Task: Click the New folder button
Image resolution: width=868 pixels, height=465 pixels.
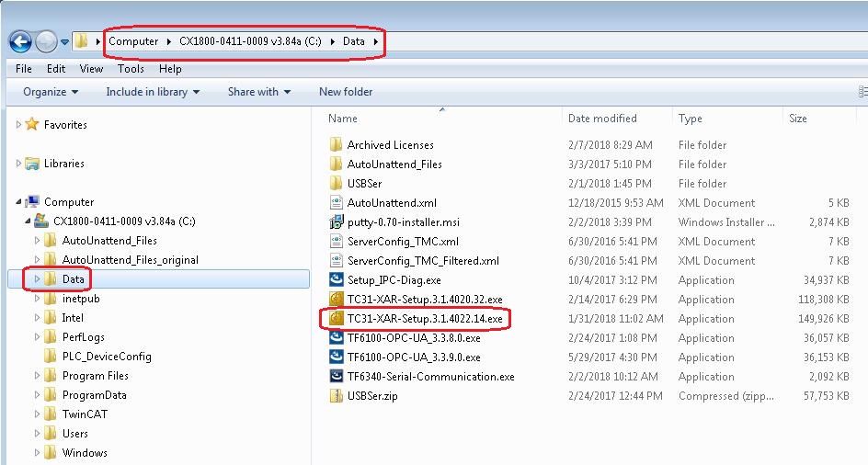Action: click(x=346, y=92)
